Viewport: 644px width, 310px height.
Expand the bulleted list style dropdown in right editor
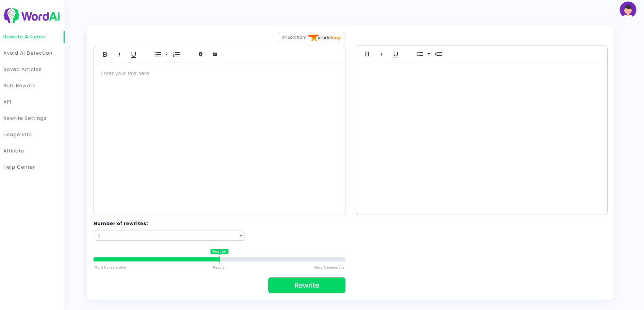(x=428, y=54)
